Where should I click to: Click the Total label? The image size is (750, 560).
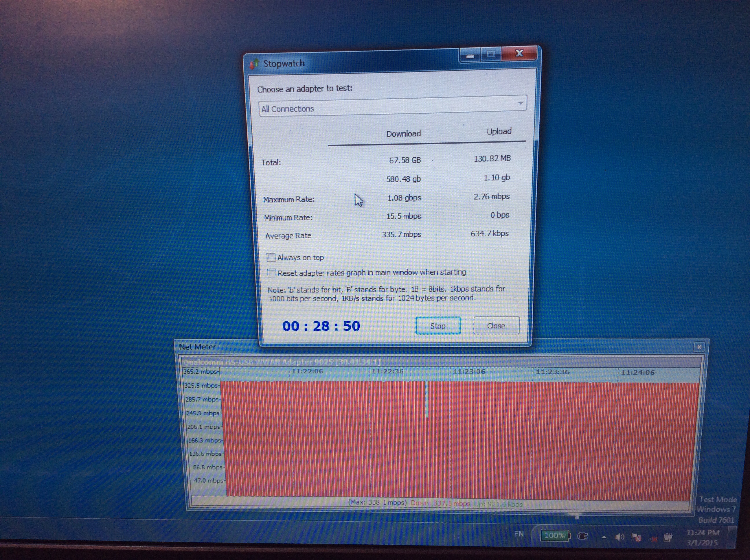[271, 162]
